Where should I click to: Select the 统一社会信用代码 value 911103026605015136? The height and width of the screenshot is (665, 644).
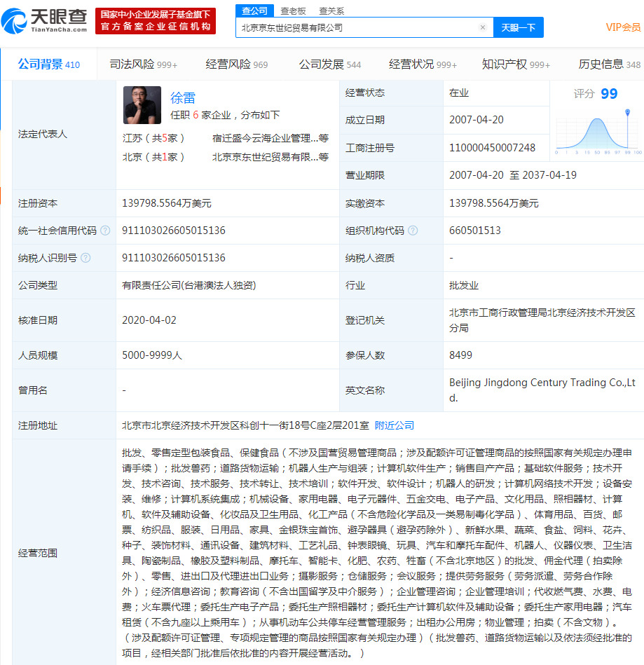click(x=174, y=231)
